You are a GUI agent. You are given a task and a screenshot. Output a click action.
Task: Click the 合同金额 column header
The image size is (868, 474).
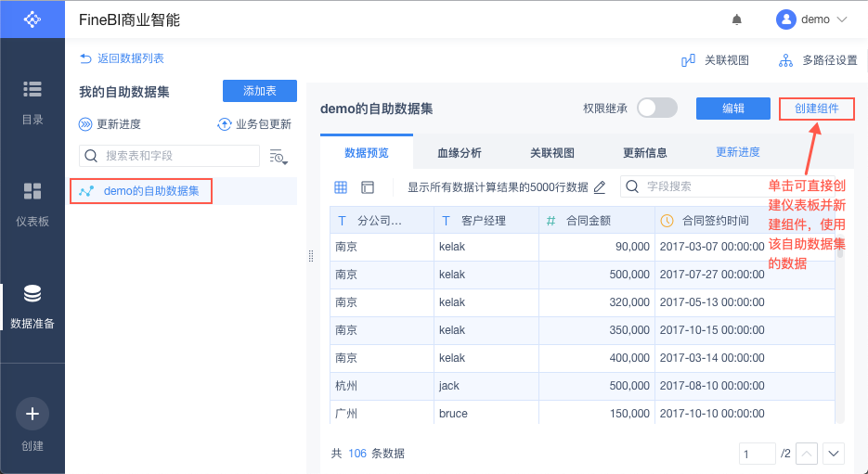[x=597, y=220]
